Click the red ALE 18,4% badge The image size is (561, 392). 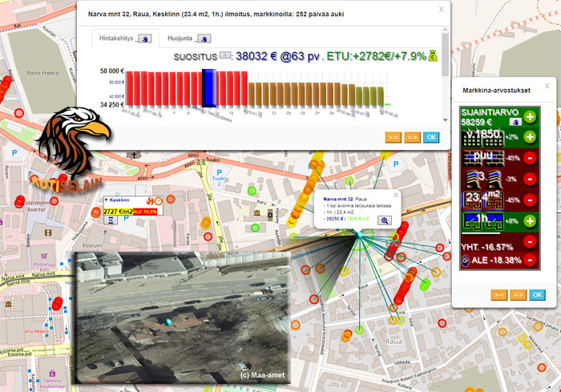point(145,212)
